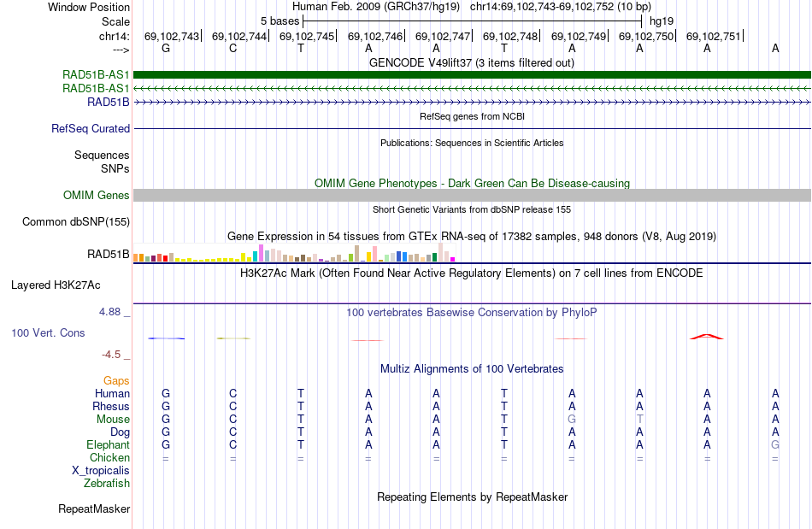Click the RAD51B-AS1 dark green exon bar
Viewport: 812px width, 529px height.
pyautogui.click(x=472, y=74)
